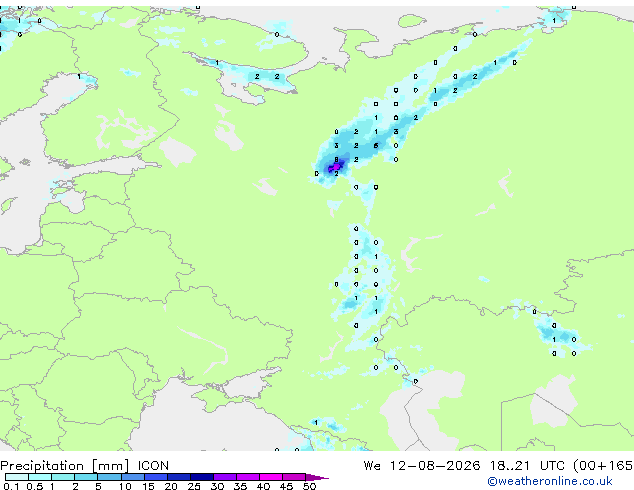Pick the 35–40 mm purple legend swatch

tap(247, 477)
